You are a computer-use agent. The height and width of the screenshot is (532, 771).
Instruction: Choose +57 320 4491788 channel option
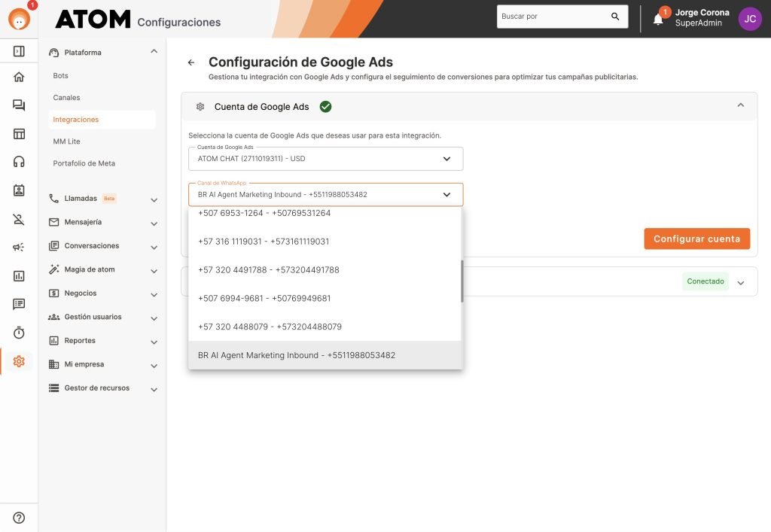click(x=325, y=269)
